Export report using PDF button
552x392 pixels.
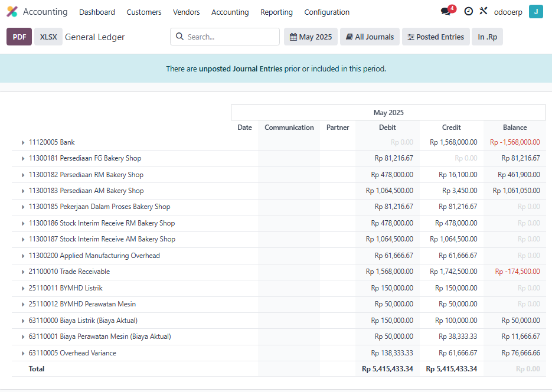19,37
